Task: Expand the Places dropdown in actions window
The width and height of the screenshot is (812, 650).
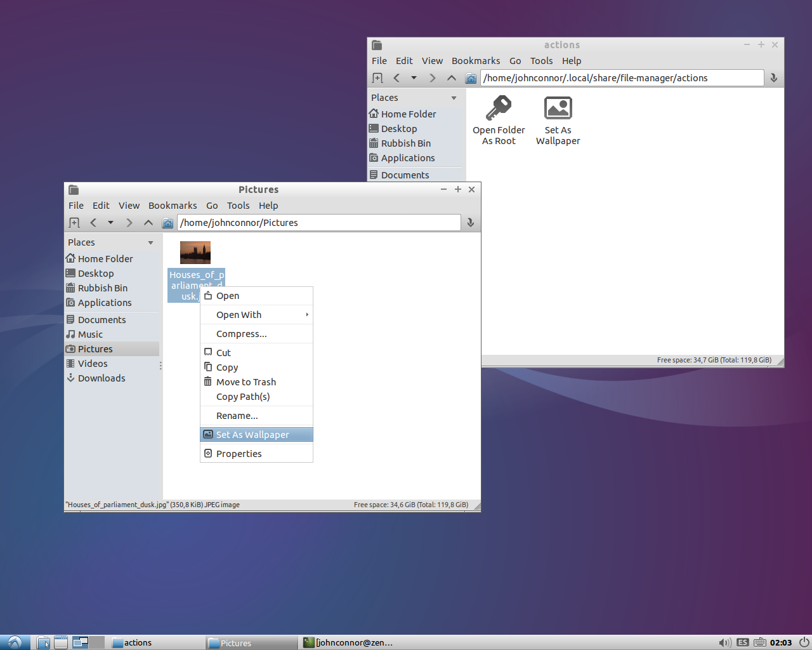Action: [x=454, y=98]
